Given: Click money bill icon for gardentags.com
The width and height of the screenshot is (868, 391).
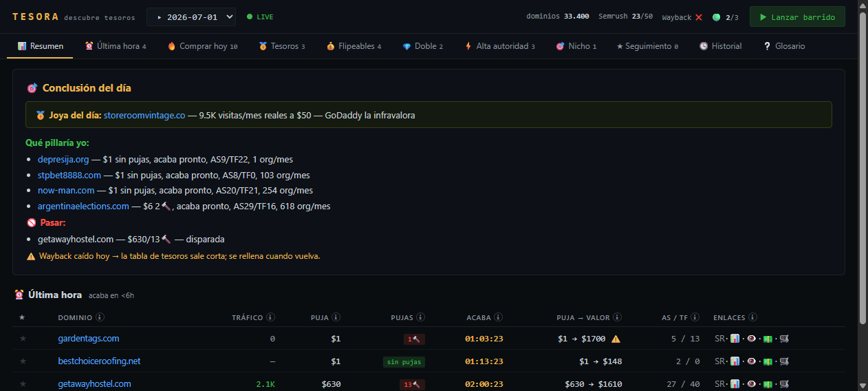Looking at the screenshot, I should tap(768, 339).
